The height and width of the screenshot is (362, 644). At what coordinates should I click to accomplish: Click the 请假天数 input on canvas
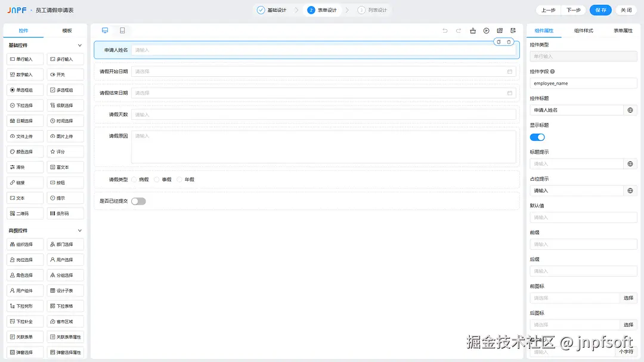[324, 115]
